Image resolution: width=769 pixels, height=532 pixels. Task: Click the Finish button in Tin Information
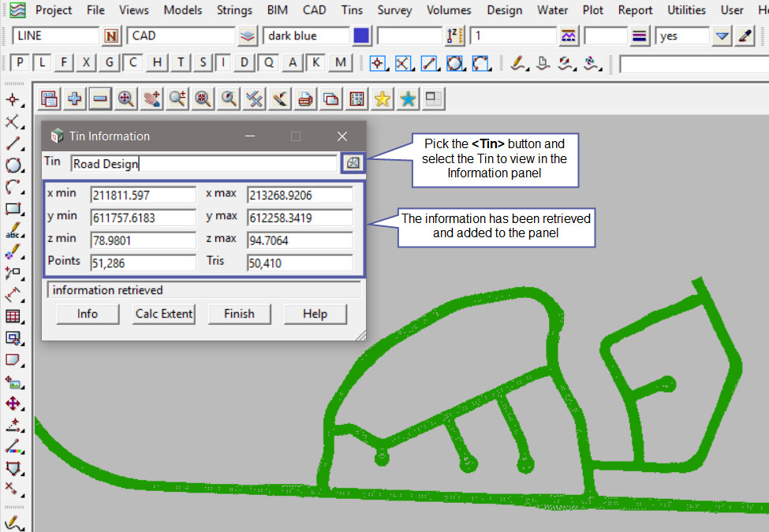[239, 314]
